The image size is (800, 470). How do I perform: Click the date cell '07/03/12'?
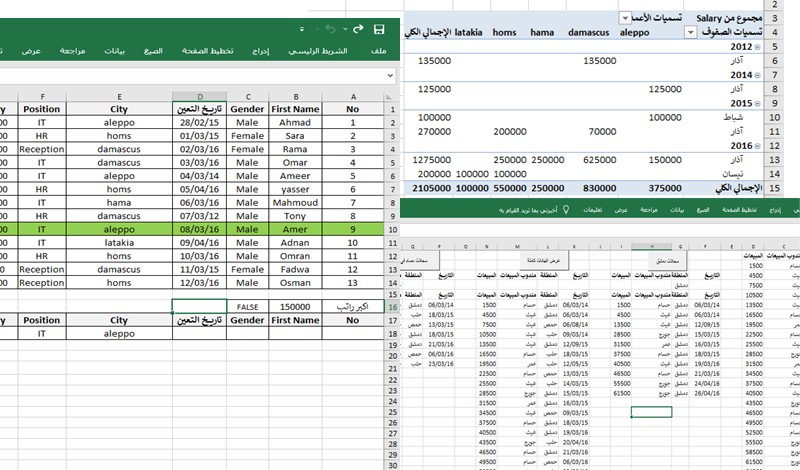(199, 216)
